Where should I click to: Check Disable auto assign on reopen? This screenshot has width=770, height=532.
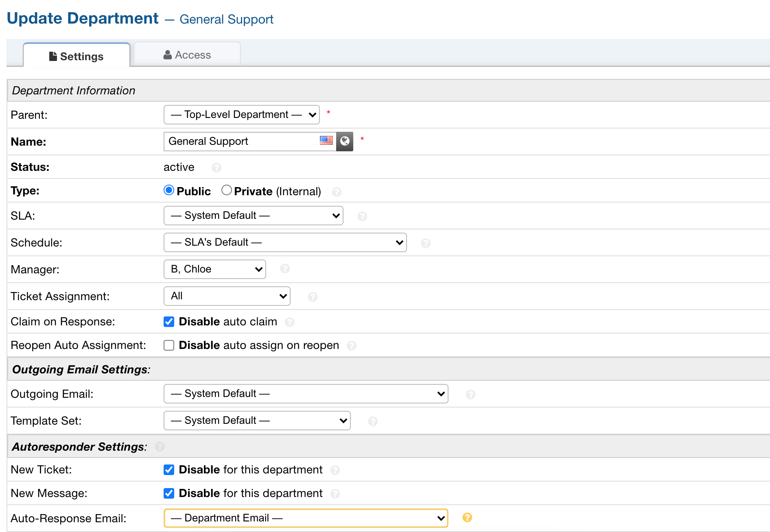point(169,345)
